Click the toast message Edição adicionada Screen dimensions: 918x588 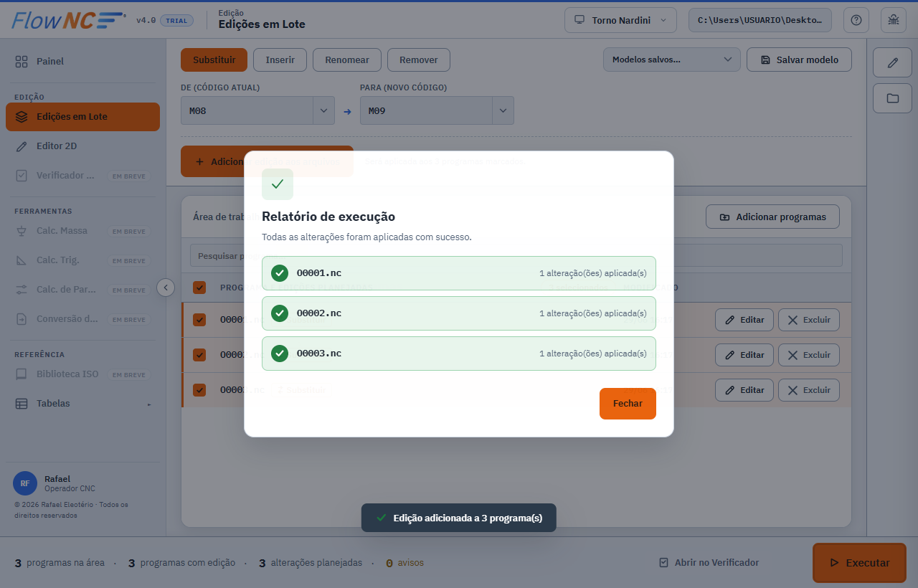459,518
